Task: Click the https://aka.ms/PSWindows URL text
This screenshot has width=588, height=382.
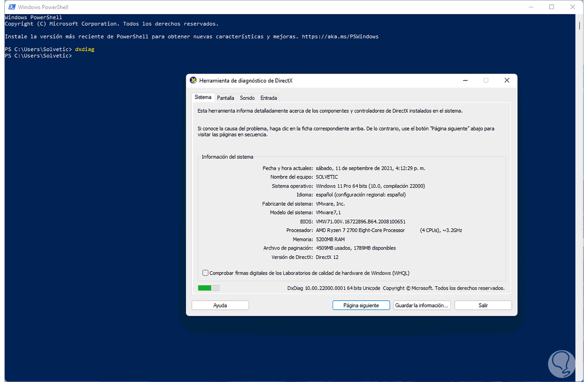Action: coord(340,37)
